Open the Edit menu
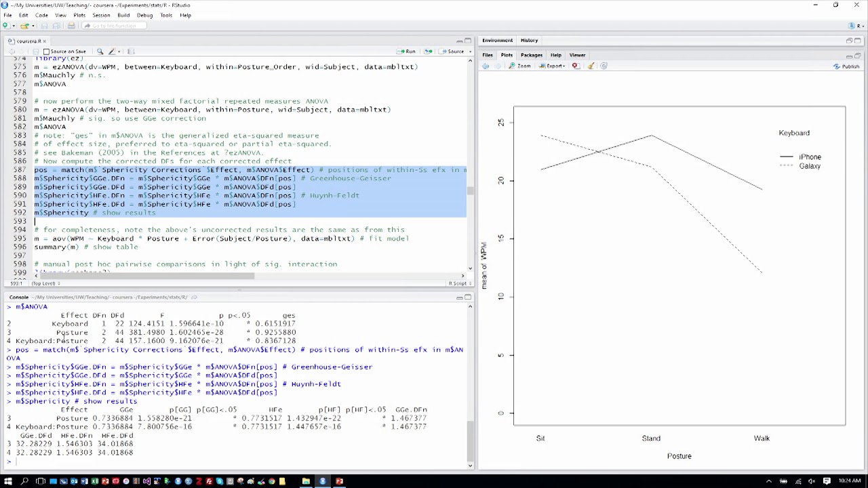868x488 pixels. point(23,15)
